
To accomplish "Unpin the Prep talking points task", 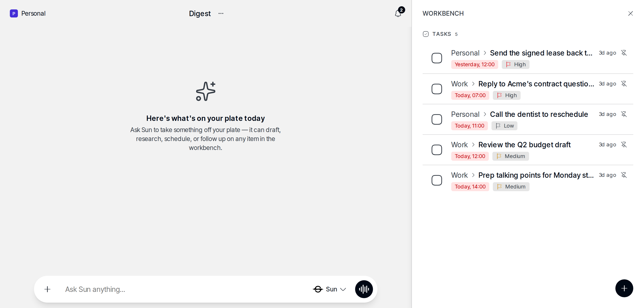I will [624, 175].
